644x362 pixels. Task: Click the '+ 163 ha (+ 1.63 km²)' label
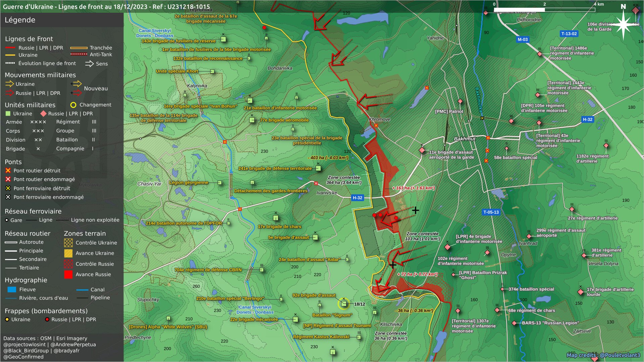tap(413, 188)
